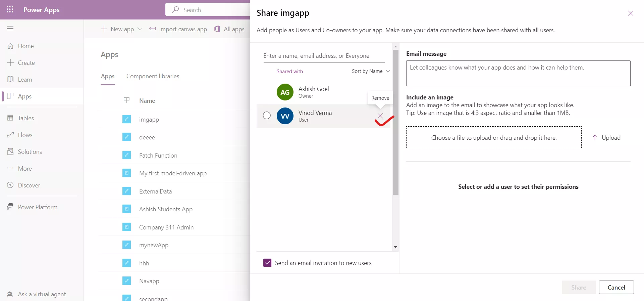Click the Search box
The height and width of the screenshot is (301, 644).
[208, 10]
